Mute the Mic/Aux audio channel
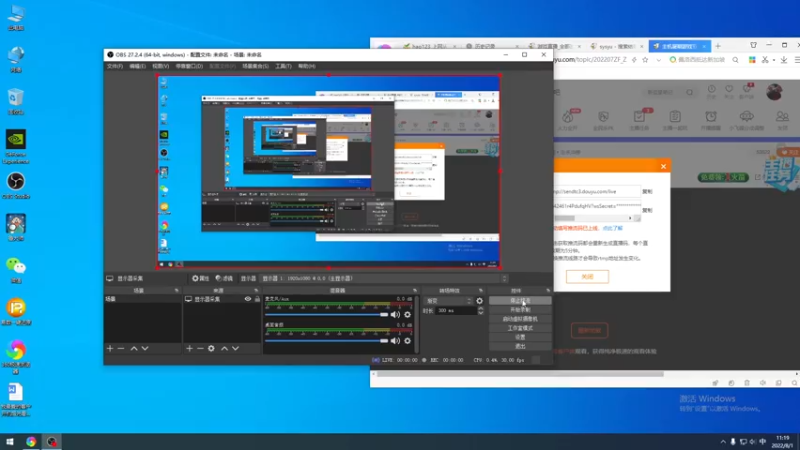The height and width of the screenshot is (450, 800). (x=395, y=315)
